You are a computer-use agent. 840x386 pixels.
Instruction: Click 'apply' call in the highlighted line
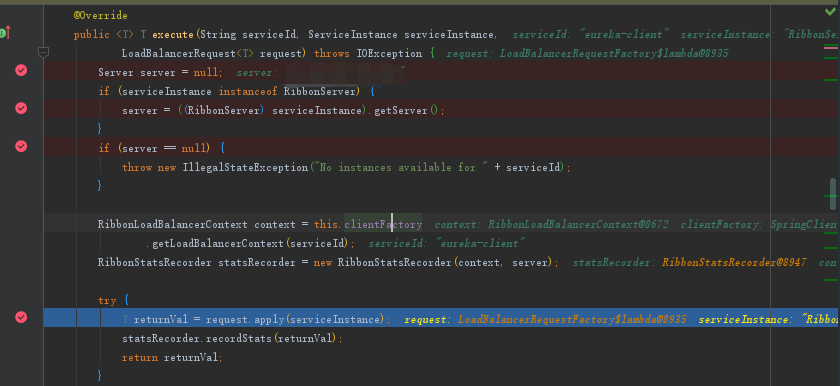coord(269,320)
